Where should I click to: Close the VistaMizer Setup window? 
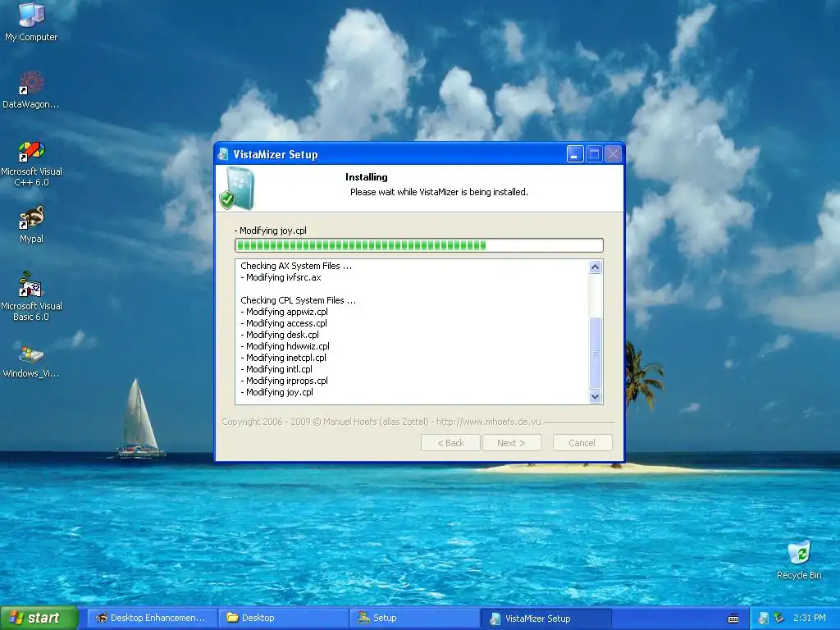(614, 155)
